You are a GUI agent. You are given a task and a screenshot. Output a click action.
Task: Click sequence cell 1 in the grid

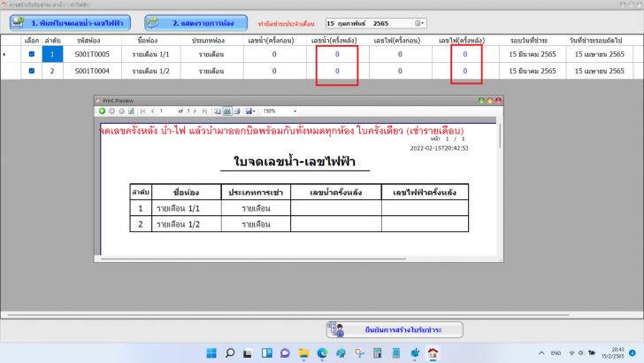click(52, 54)
